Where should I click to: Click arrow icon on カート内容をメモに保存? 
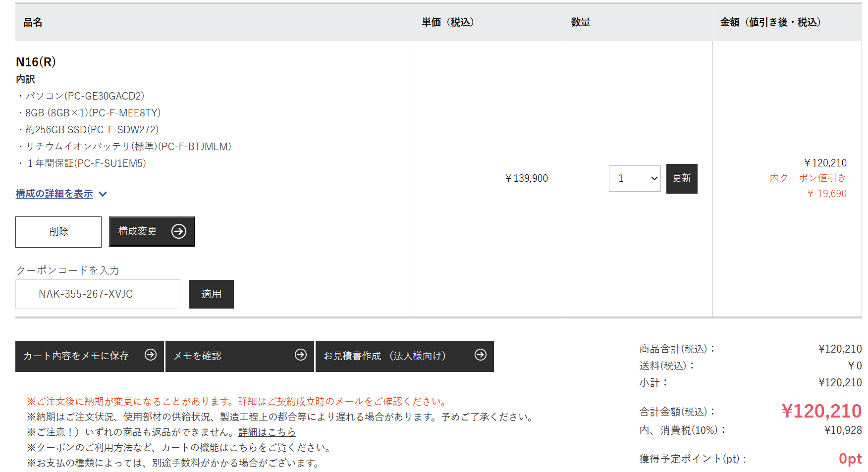point(151,355)
